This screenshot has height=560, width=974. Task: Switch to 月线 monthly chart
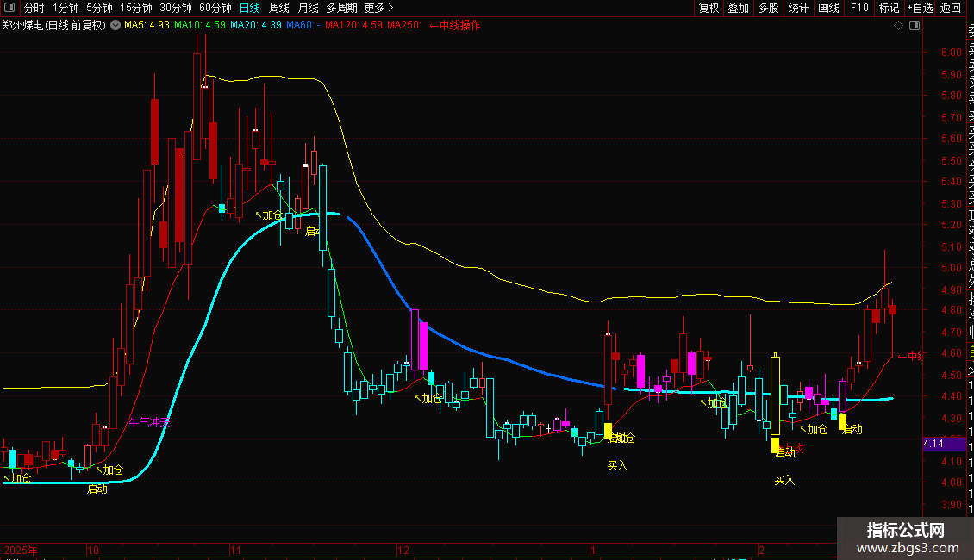[x=308, y=8]
